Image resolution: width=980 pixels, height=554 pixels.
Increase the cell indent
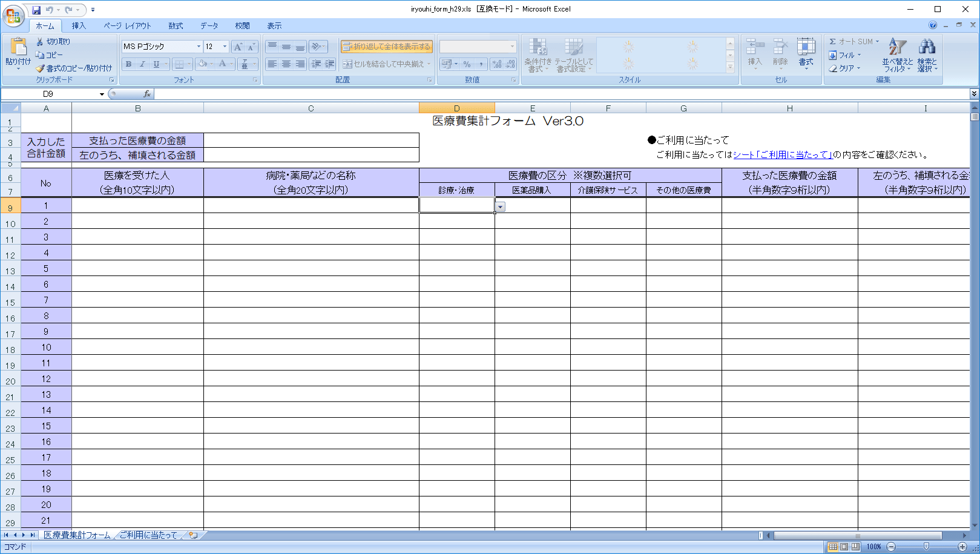click(x=330, y=64)
